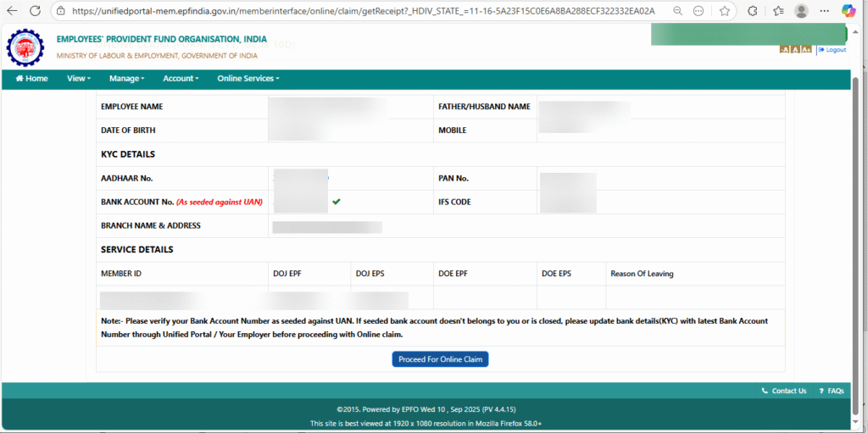Click the zoom out magnifier in address bar
This screenshot has width=868, height=433.
(x=677, y=10)
